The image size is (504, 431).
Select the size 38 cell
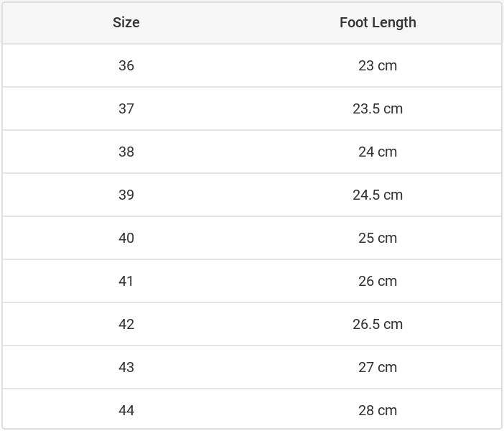(x=126, y=152)
